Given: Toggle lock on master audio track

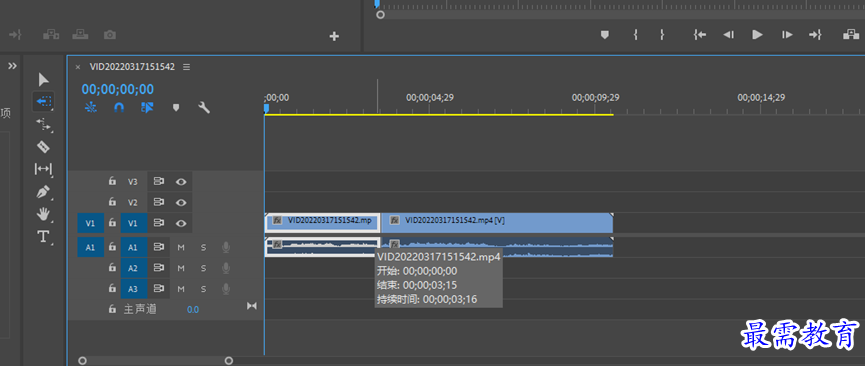Looking at the screenshot, I should point(112,309).
